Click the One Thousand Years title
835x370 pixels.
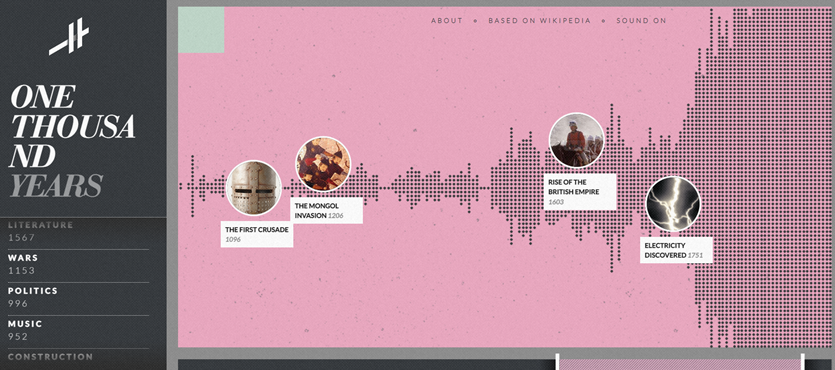click(72, 141)
